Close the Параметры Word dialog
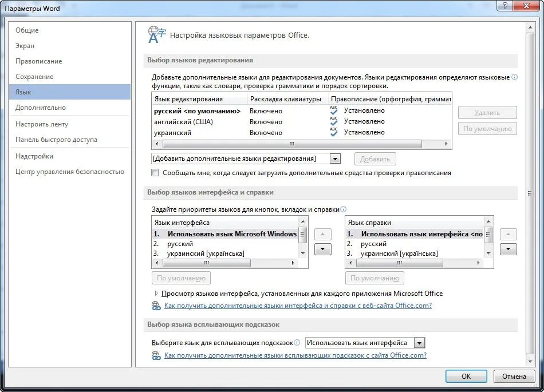Viewport: 544px width, 392px height. pos(526,6)
